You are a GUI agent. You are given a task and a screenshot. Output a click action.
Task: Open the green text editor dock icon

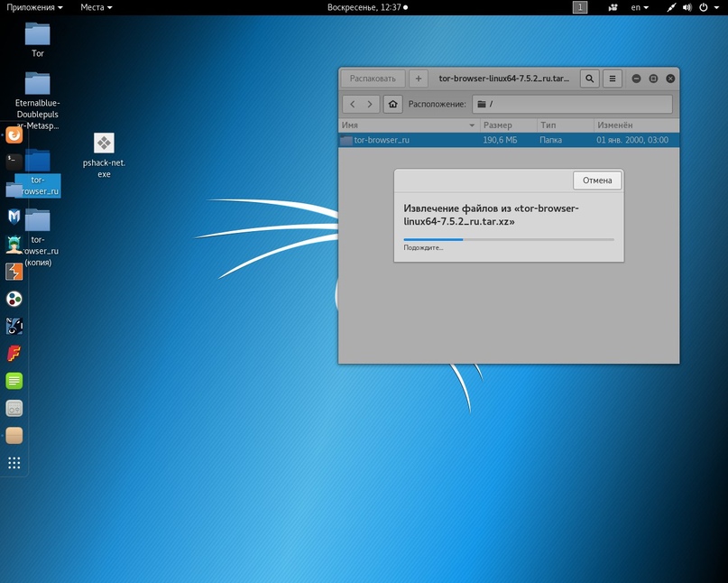(x=14, y=381)
